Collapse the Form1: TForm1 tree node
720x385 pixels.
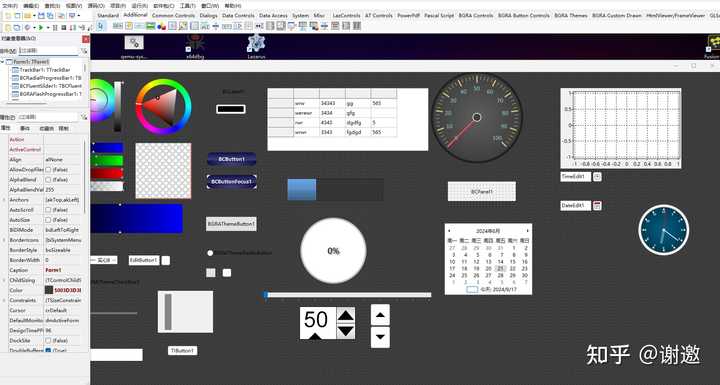pos(3,62)
